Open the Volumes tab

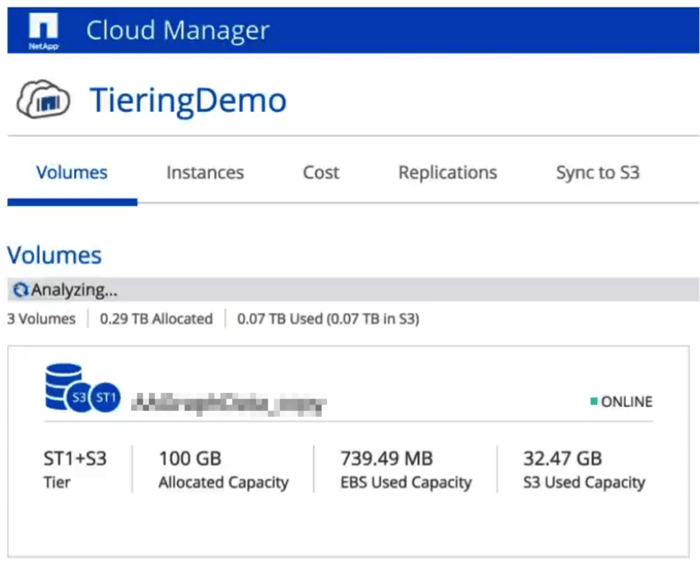click(72, 173)
